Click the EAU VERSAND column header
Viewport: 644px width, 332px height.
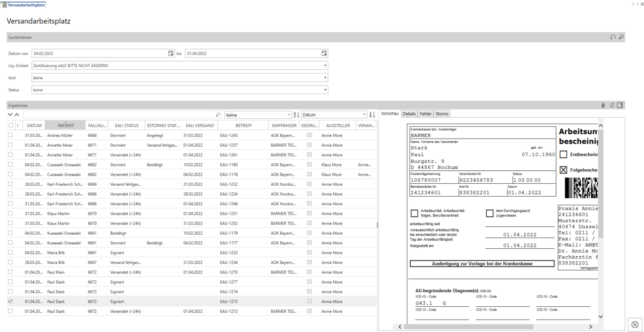click(200, 125)
